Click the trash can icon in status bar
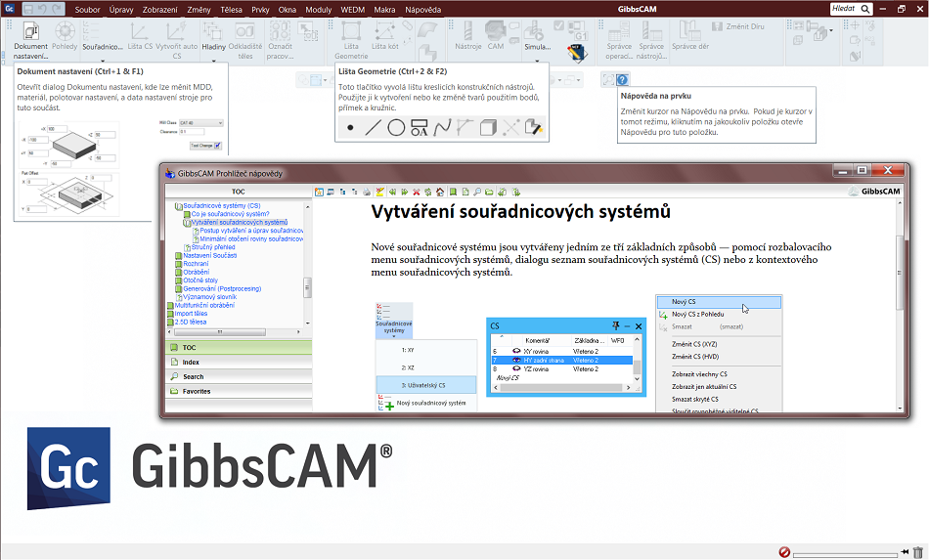Screen dimensions: 929x560 tap(916, 552)
